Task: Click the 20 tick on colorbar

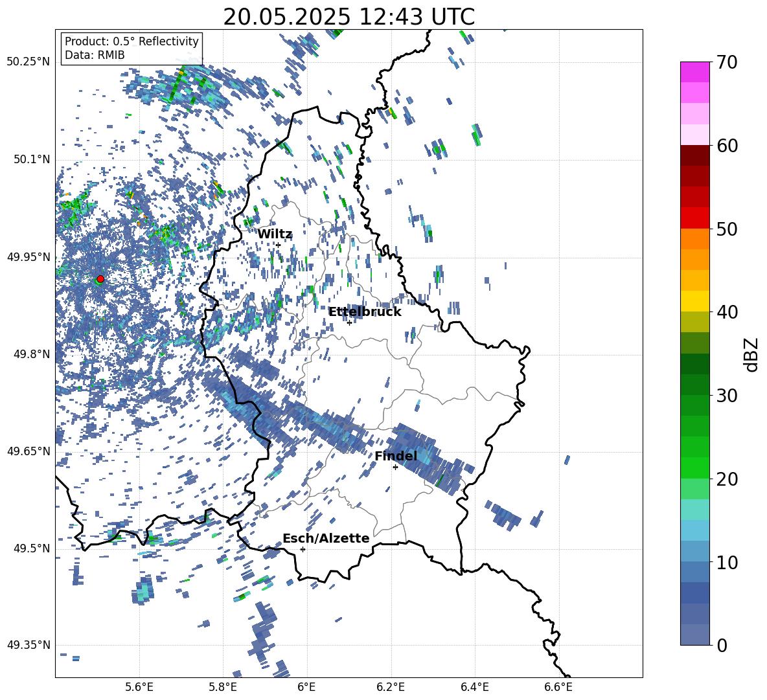Action: pyautogui.click(x=727, y=479)
